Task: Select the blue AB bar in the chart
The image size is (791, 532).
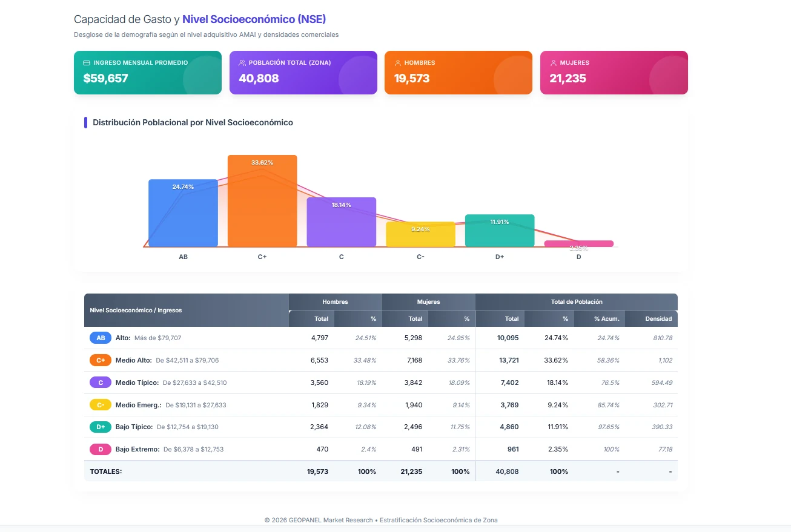Action: (183, 213)
